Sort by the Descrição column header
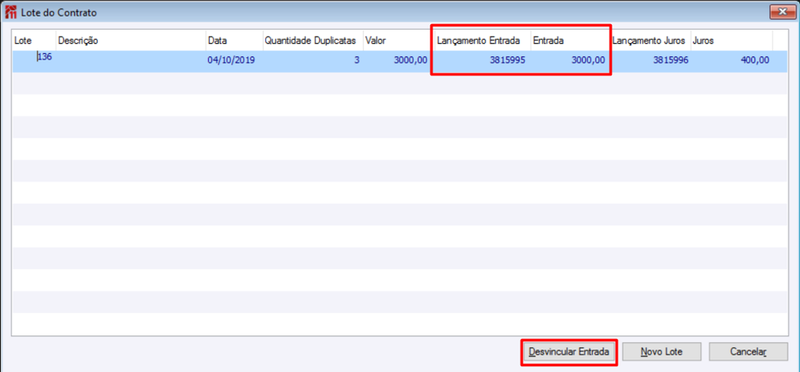This screenshot has height=372, width=800. (x=131, y=41)
